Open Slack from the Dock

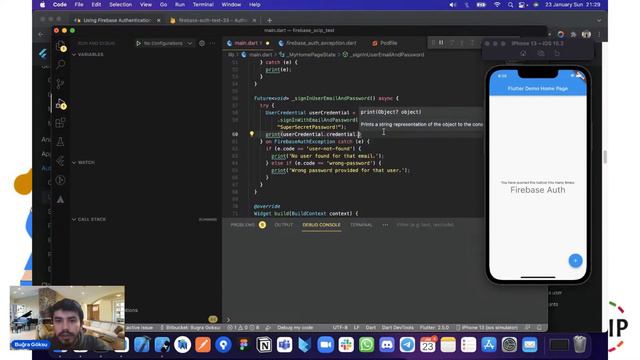click(x=346, y=345)
